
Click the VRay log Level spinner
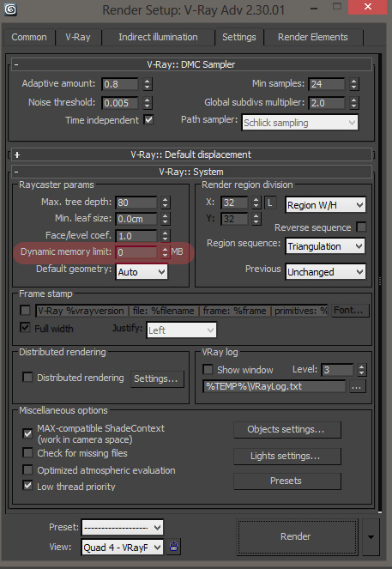click(x=361, y=370)
